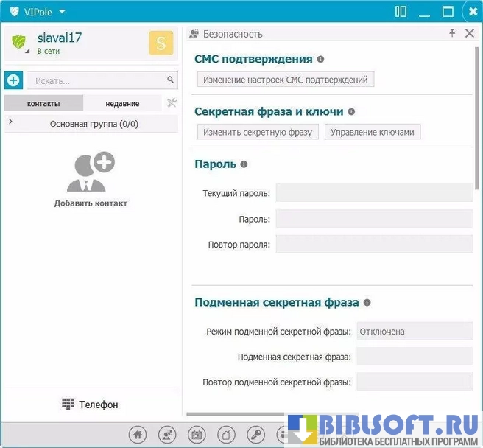483x448 pixels.
Task: Open the VIPole title dropdown menu
Action: (62, 12)
